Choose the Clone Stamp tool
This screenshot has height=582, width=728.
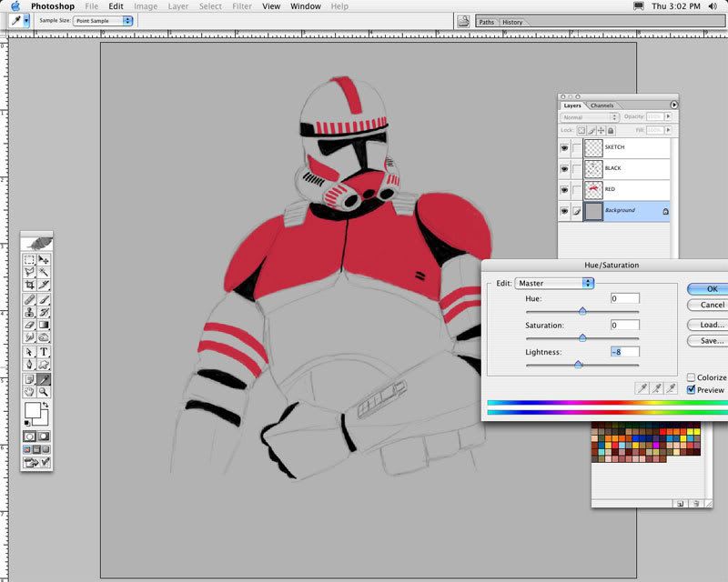click(x=29, y=312)
